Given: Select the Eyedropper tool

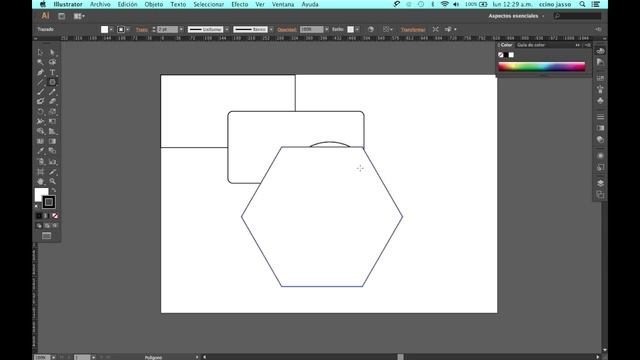Looking at the screenshot, I should click(x=40, y=151).
